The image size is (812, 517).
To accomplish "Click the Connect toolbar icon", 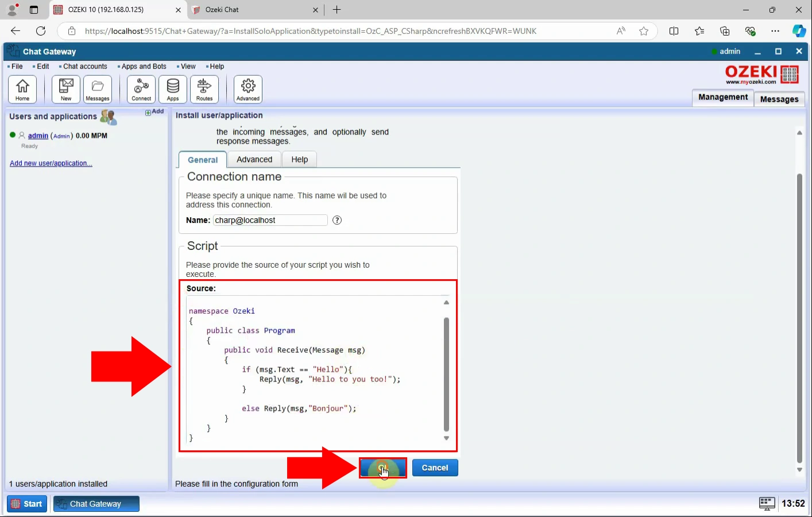I will (x=141, y=89).
